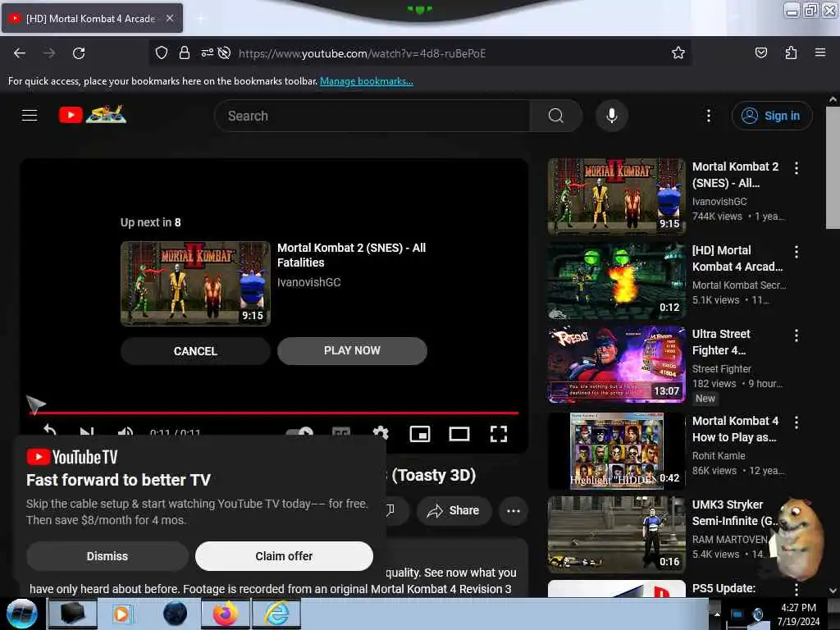Click the Street Fighter channel name
The image size is (840, 630).
721,369
